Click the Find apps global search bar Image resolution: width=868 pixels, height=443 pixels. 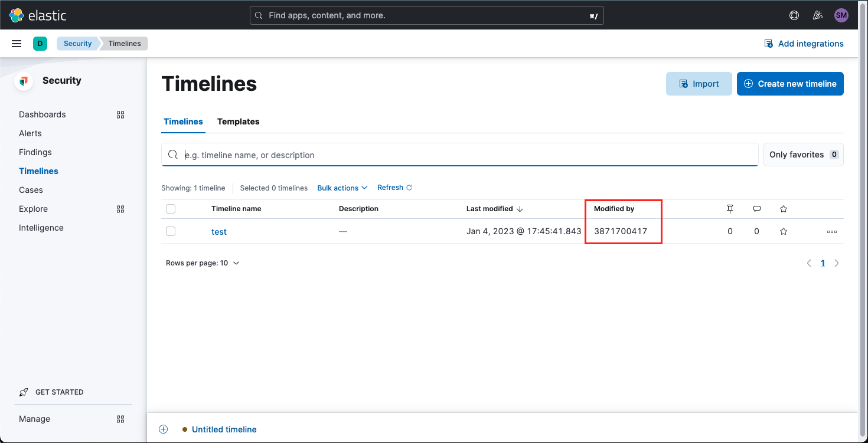click(427, 15)
